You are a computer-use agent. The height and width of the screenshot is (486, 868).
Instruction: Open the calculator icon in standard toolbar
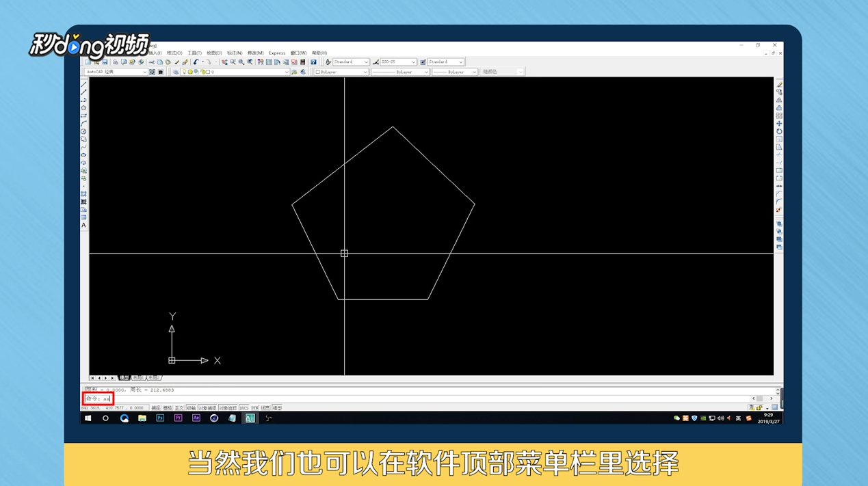click(x=302, y=62)
